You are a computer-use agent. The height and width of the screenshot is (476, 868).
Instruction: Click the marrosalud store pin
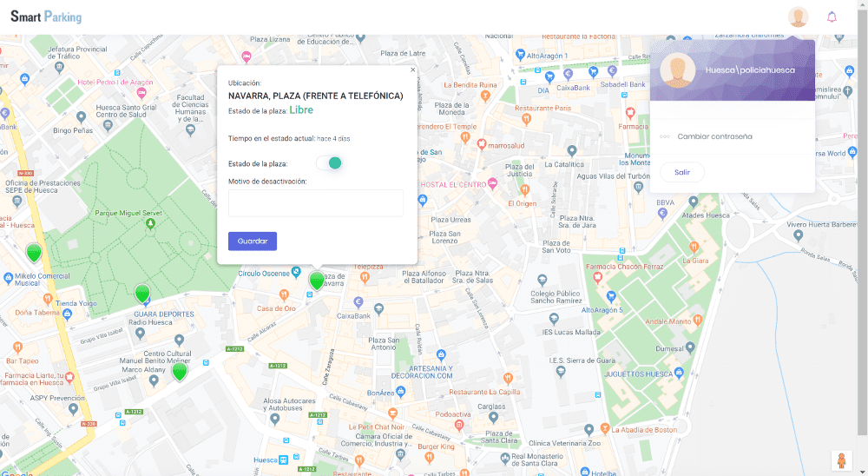coord(482,145)
